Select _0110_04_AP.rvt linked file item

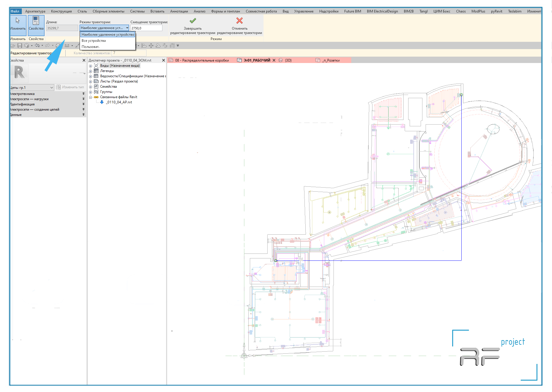pos(119,102)
